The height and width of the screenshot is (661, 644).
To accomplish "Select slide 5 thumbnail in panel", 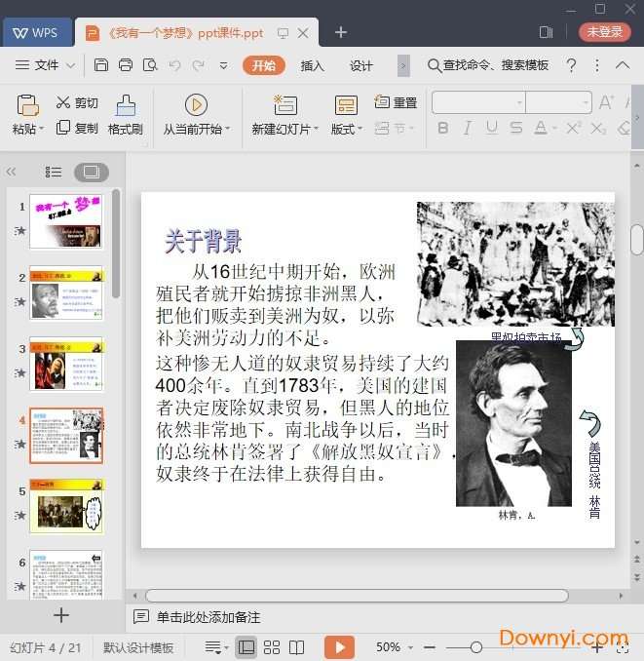I will tap(66, 506).
